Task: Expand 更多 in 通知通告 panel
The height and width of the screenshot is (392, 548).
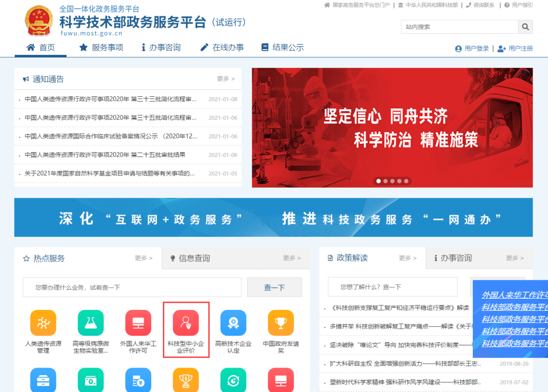Action: click(x=225, y=79)
